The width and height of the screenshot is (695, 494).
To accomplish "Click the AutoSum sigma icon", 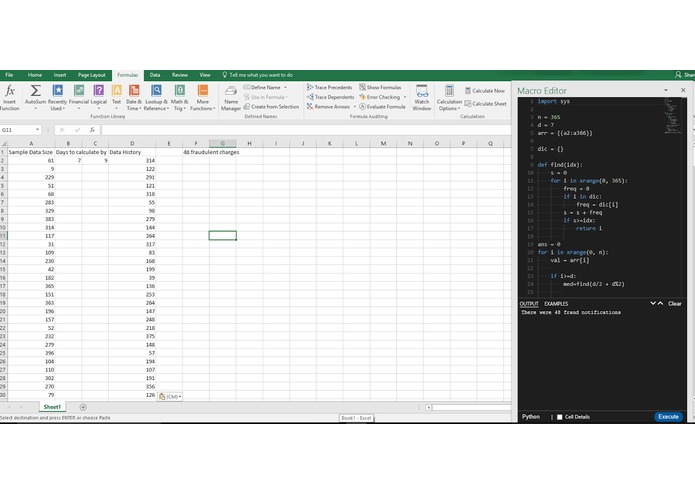I will pyautogui.click(x=35, y=91).
